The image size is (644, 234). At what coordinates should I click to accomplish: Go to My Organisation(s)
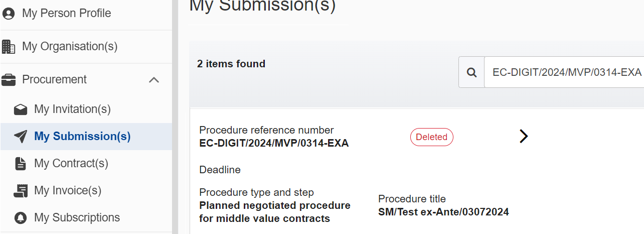(70, 47)
